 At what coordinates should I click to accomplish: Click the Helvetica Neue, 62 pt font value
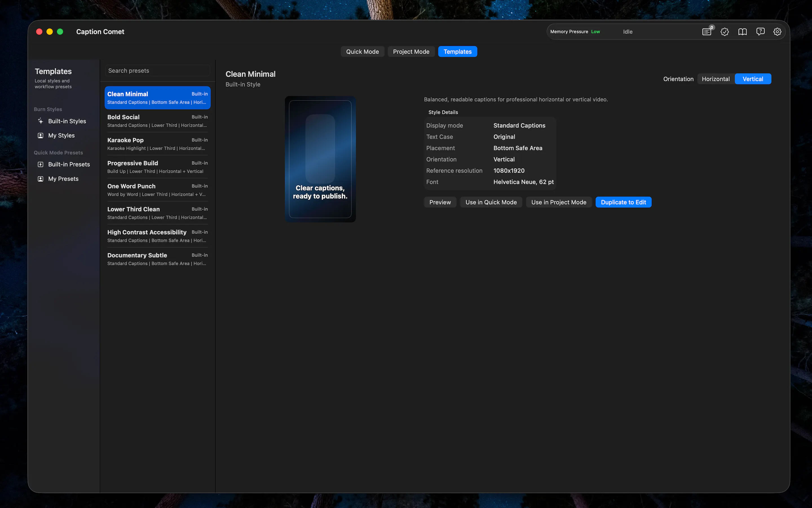point(523,182)
